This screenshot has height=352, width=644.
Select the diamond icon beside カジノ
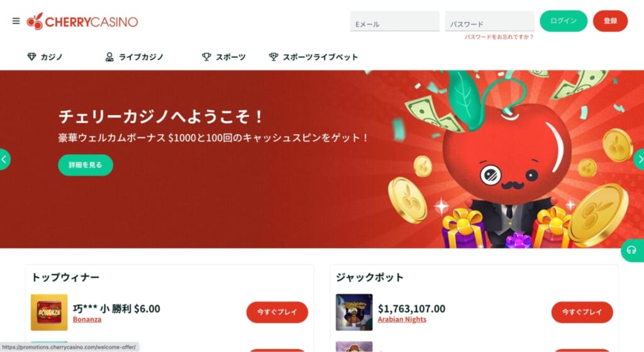pyautogui.click(x=31, y=57)
